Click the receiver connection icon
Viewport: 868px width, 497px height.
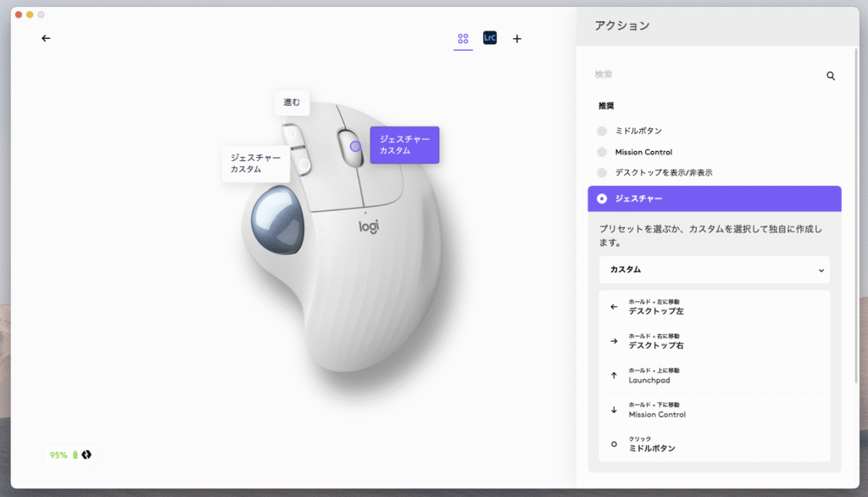tap(86, 455)
